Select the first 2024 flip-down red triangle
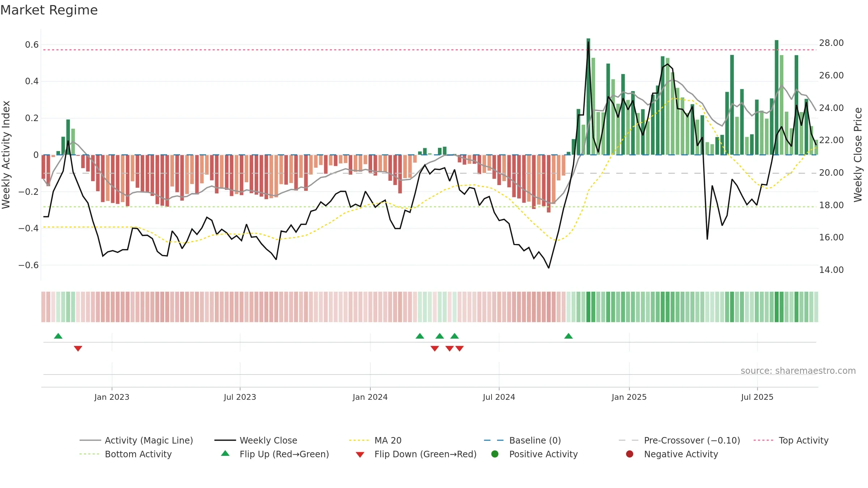The height and width of the screenshot is (488, 868). point(435,348)
